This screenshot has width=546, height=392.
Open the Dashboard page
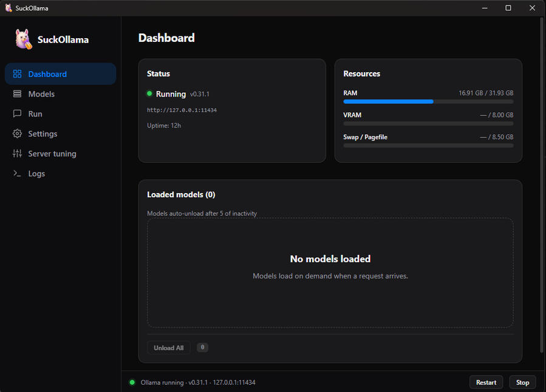(x=61, y=74)
